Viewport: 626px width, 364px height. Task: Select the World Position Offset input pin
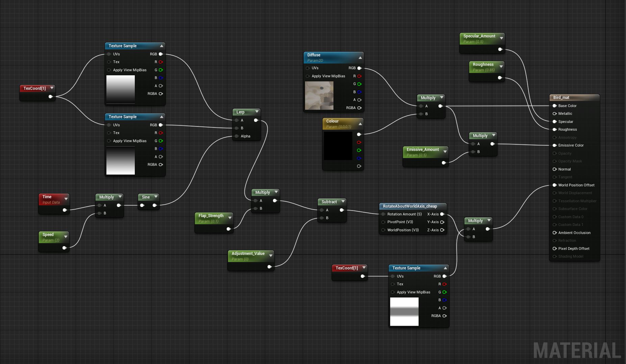coord(554,185)
